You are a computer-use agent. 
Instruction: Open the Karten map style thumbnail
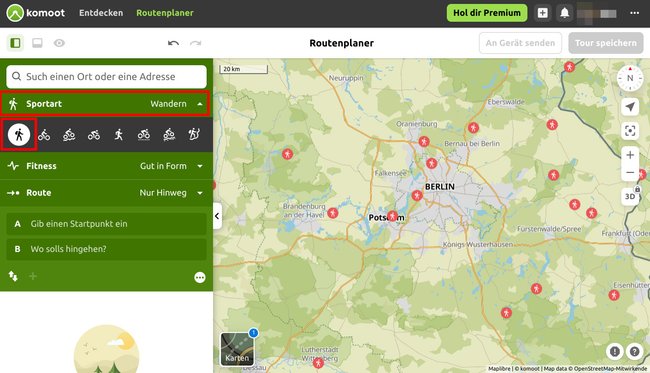(237, 349)
